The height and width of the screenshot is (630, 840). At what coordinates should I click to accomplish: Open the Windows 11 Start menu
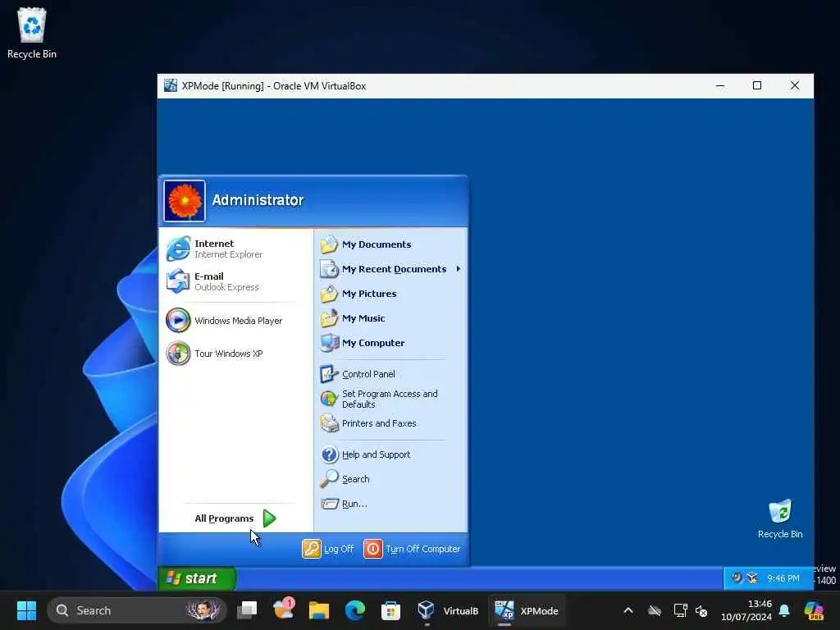[26, 610]
